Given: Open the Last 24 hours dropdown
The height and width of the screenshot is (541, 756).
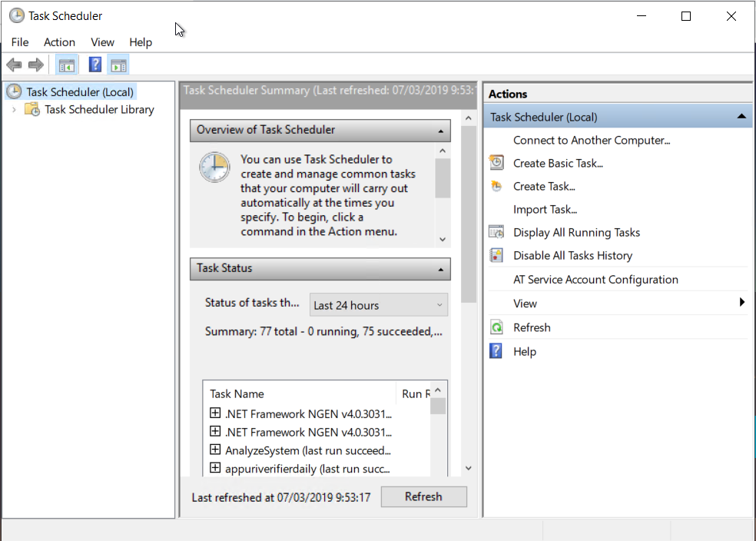Looking at the screenshot, I should pyautogui.click(x=378, y=305).
